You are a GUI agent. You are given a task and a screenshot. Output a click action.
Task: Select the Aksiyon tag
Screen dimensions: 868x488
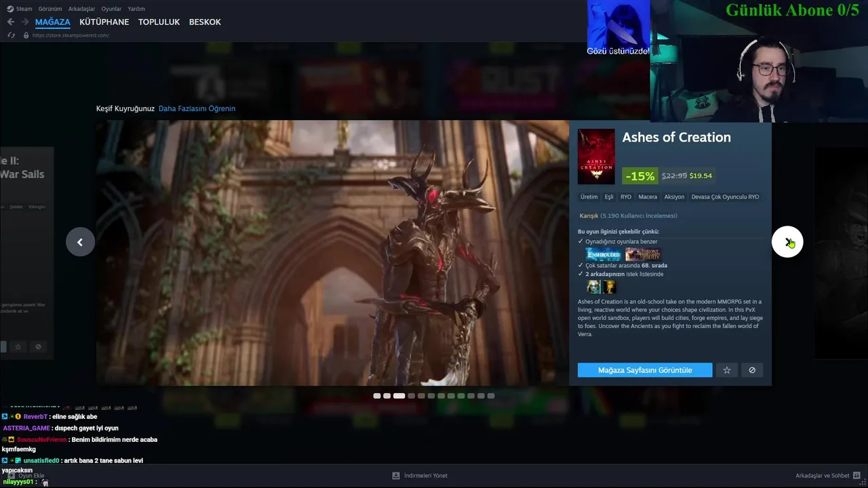tap(674, 197)
